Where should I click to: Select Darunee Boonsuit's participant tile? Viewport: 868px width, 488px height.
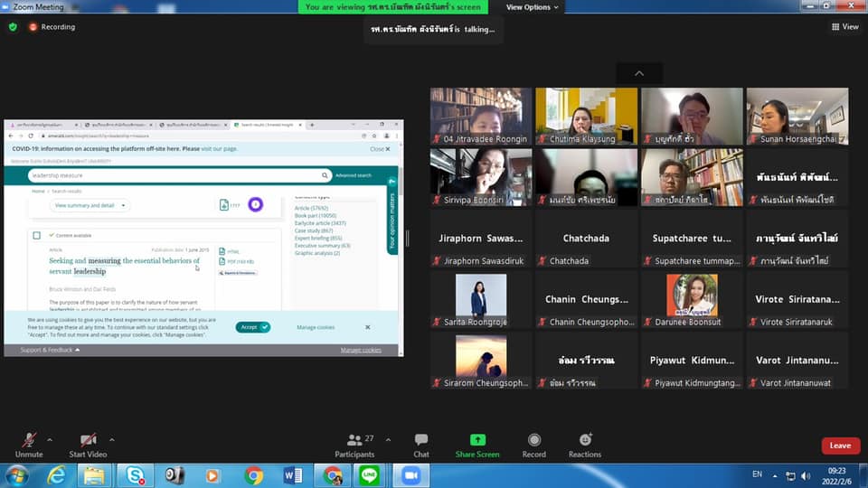pos(692,300)
